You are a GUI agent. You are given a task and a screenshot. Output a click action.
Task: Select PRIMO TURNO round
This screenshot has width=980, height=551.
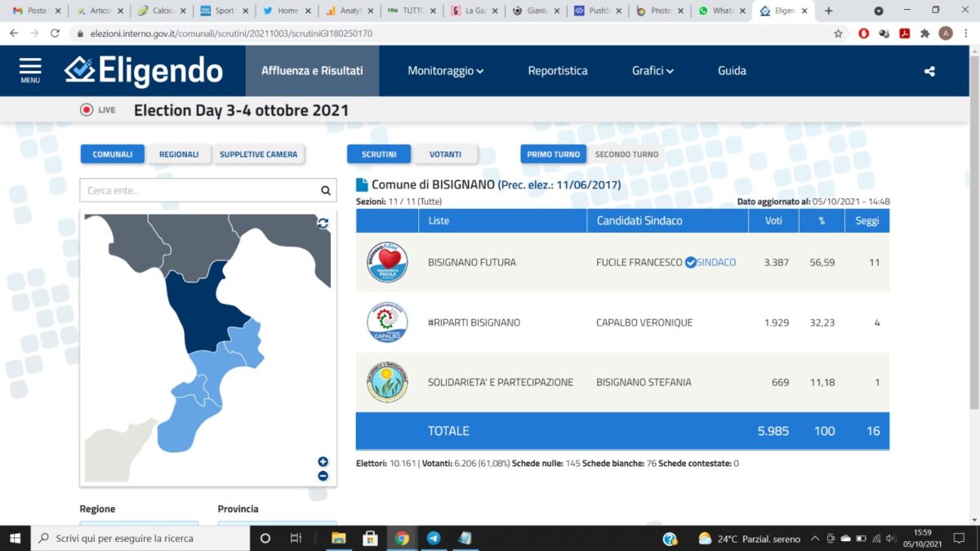[554, 154]
